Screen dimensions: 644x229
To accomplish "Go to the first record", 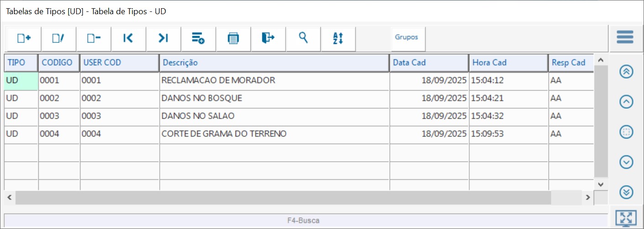I will point(128,38).
